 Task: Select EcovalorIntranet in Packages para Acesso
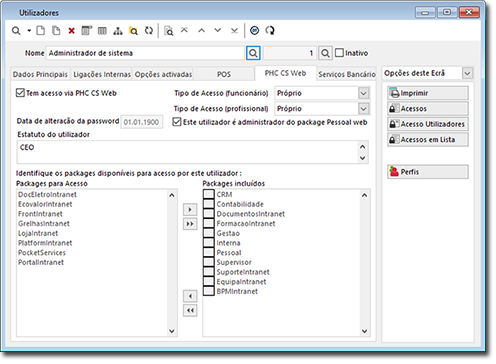pos(45,204)
